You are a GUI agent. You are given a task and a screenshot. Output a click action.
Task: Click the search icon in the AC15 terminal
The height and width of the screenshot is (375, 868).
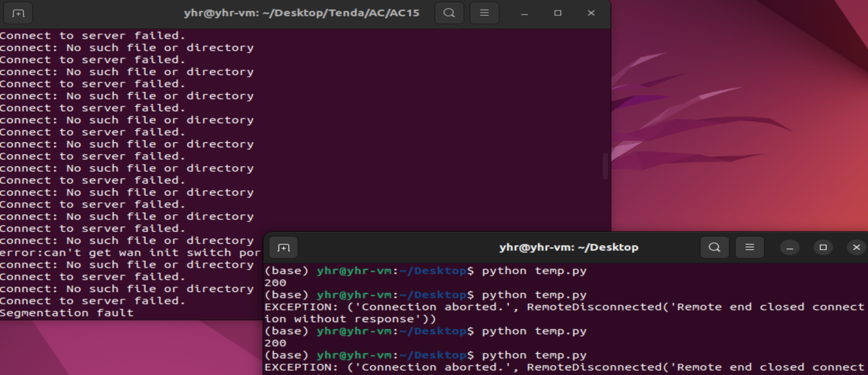coord(449,13)
